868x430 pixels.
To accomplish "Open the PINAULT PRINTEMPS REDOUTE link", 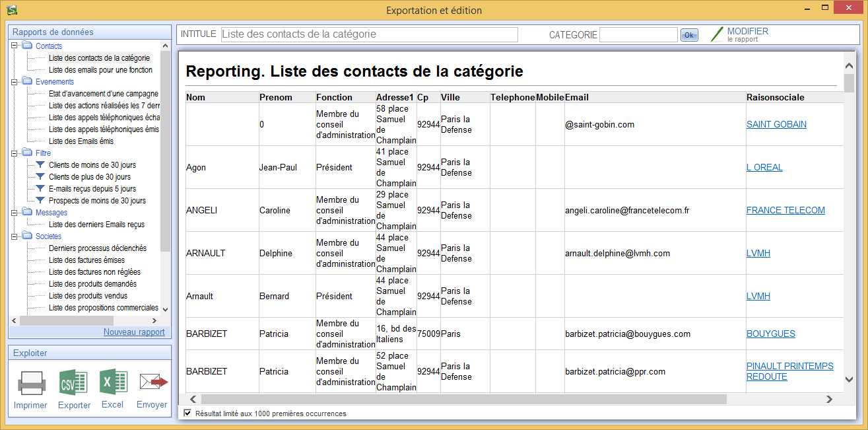I will pyautogui.click(x=790, y=371).
